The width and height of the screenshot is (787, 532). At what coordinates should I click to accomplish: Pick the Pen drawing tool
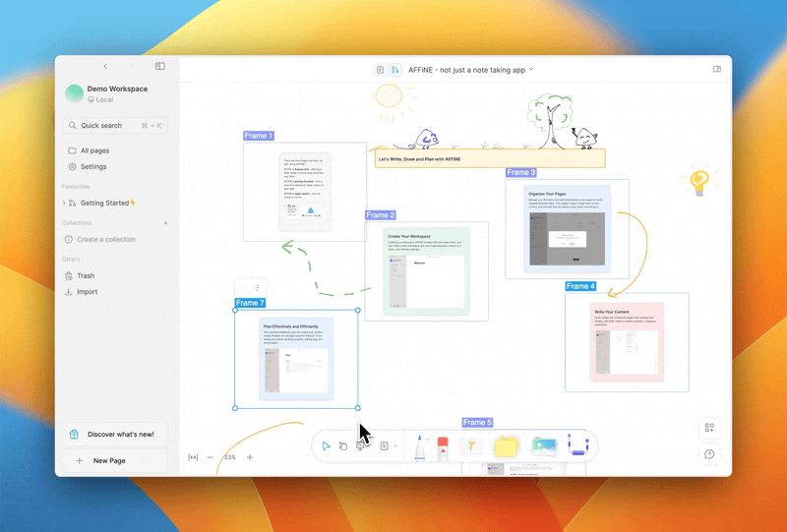coord(420,447)
